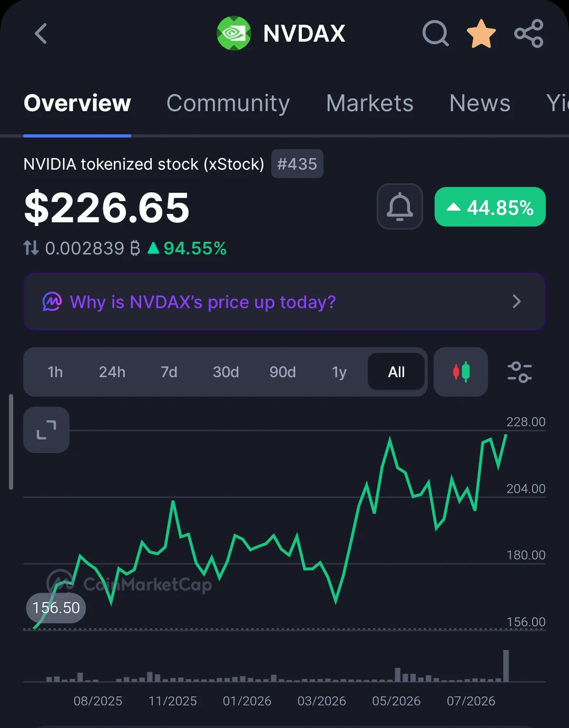Switch to the Markets tab
This screenshot has width=569, height=728.
coord(370,103)
